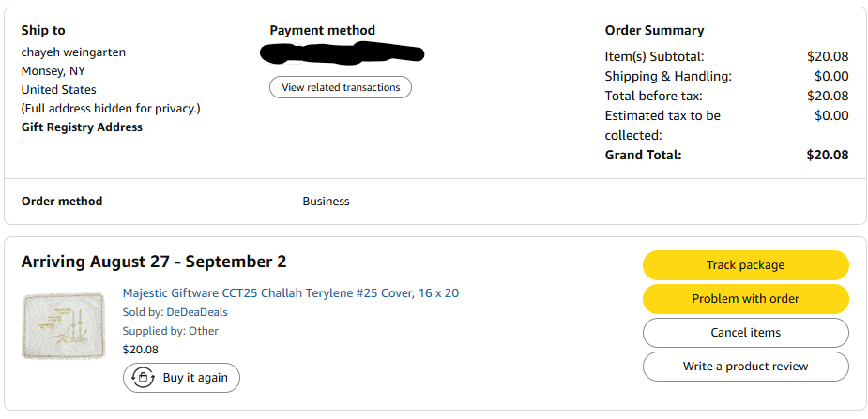The width and height of the screenshot is (868, 419).
Task: Click the Arriving August 27 heading
Action: tap(154, 262)
